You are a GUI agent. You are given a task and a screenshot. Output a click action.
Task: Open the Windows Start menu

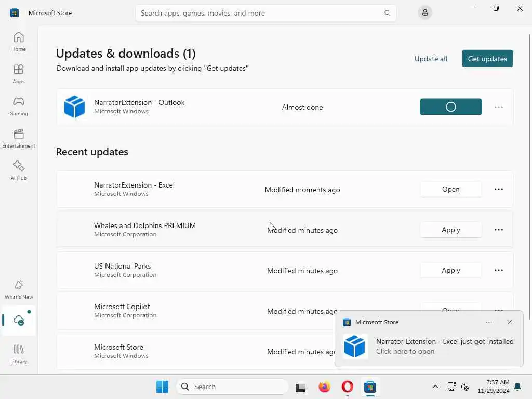click(x=162, y=387)
